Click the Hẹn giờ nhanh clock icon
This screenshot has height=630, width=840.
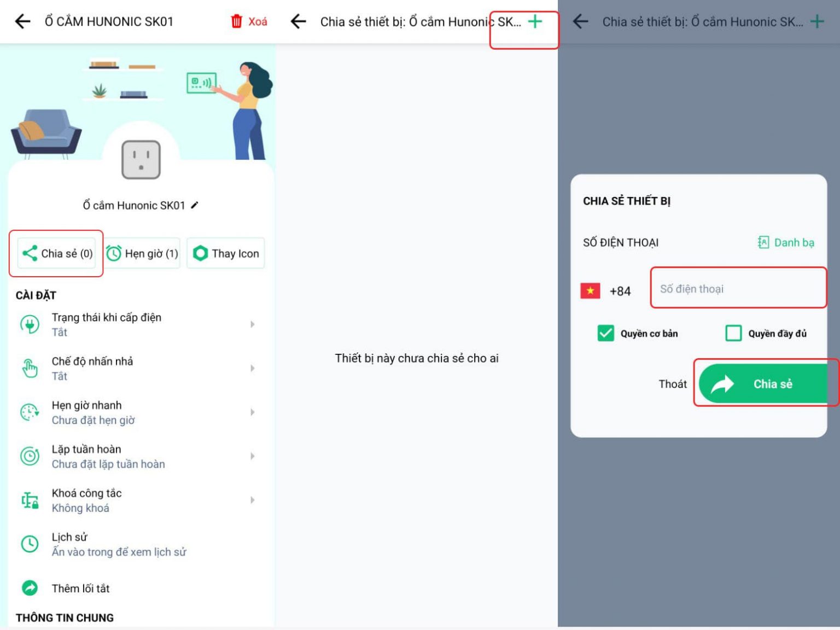click(30, 412)
